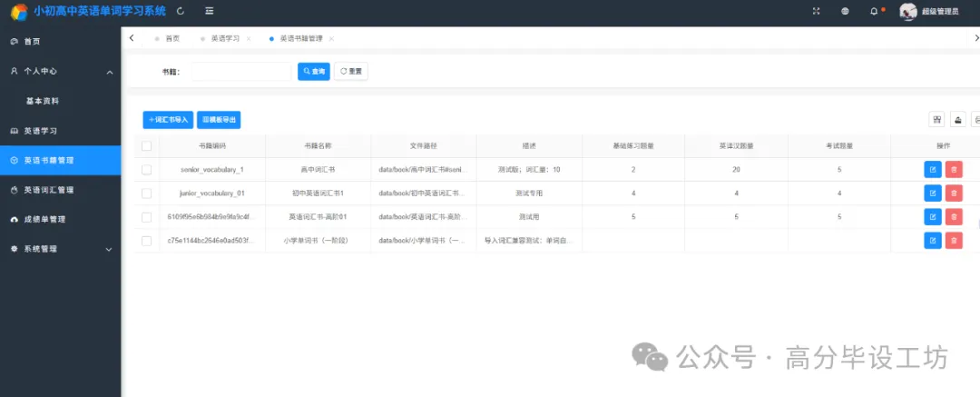This screenshot has height=397, width=980.
Task: Click the 初中英语词汇书1 name cell
Action: (x=318, y=194)
